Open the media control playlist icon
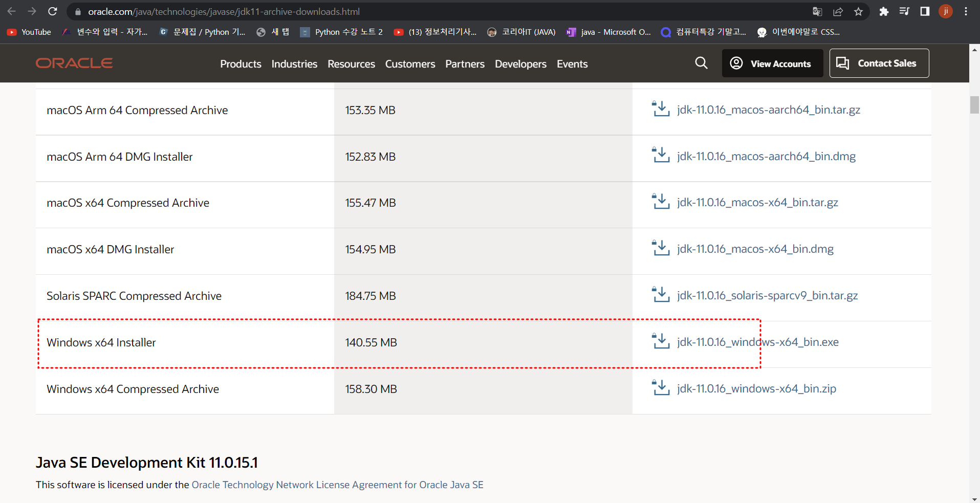 click(x=904, y=11)
